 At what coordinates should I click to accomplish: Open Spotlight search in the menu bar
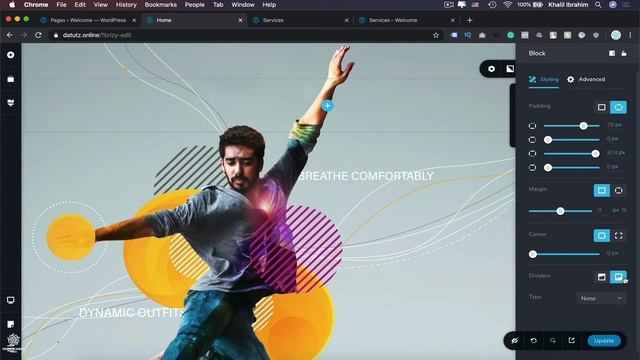[x=598, y=5]
